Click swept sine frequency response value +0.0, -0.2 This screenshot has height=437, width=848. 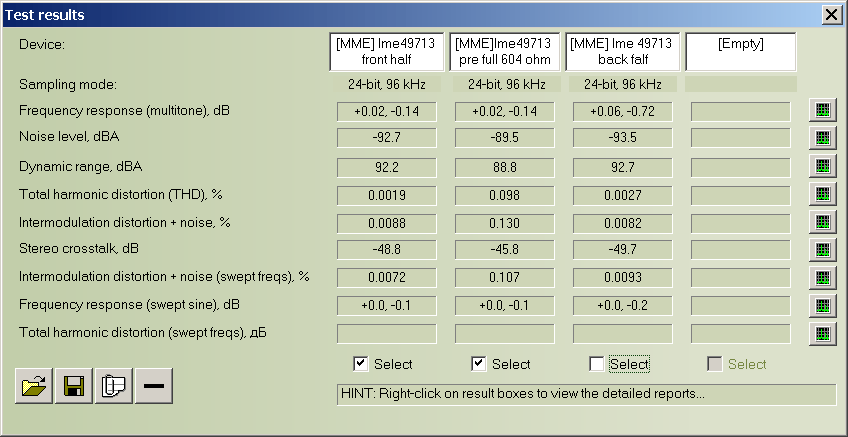[x=622, y=306]
